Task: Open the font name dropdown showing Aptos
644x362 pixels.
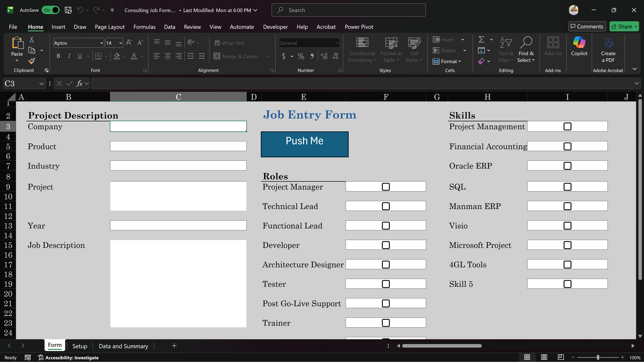Action: [101, 43]
